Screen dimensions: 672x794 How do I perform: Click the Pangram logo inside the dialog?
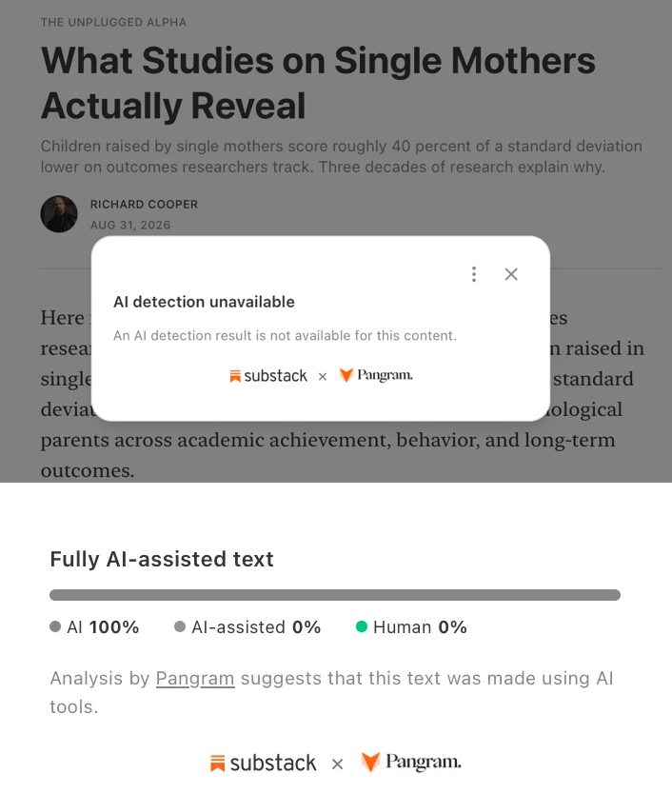376,375
